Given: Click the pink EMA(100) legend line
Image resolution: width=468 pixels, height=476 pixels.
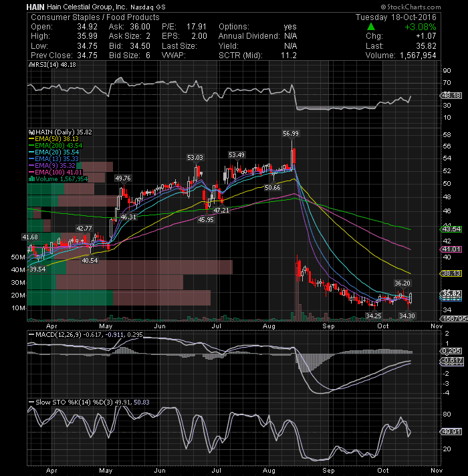Looking at the screenshot, I should coord(31,172).
